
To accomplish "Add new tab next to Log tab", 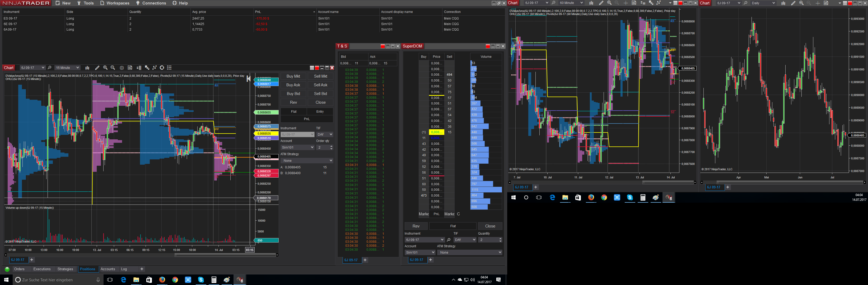I will click(x=142, y=269).
